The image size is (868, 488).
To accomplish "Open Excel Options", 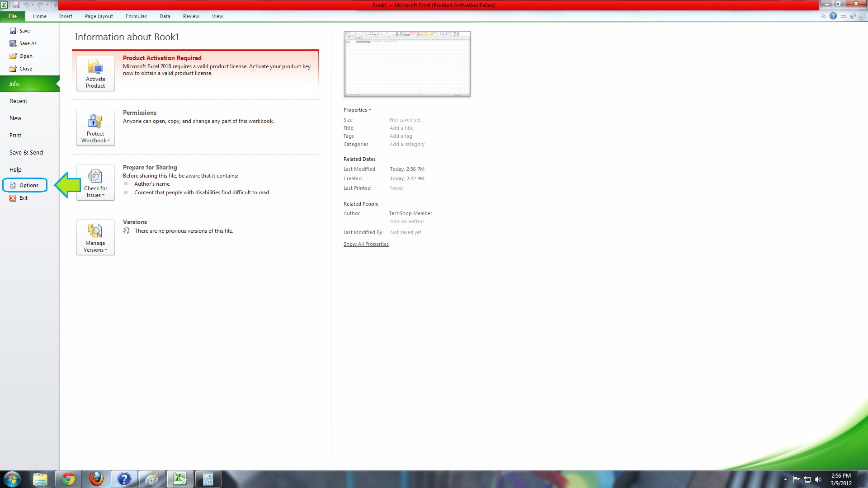I will tap(25, 185).
